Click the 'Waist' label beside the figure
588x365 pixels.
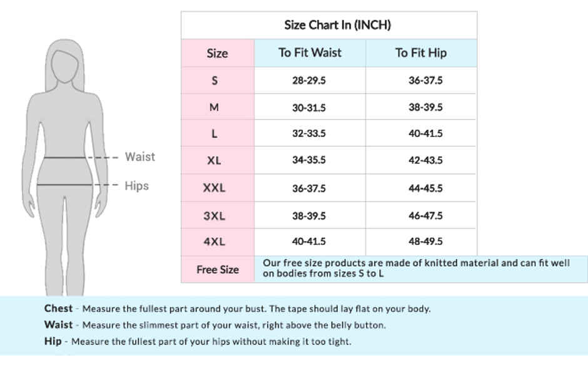tap(139, 157)
